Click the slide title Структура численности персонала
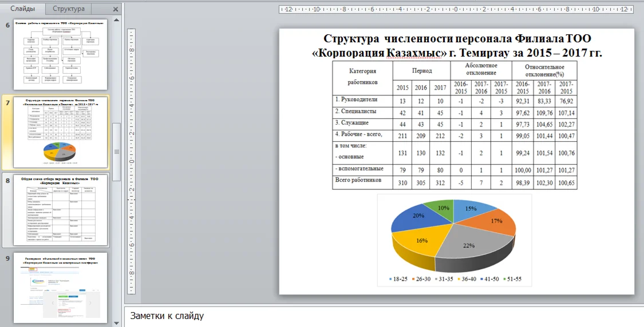Image resolution: width=644 pixels, height=327 pixels. pos(457,46)
